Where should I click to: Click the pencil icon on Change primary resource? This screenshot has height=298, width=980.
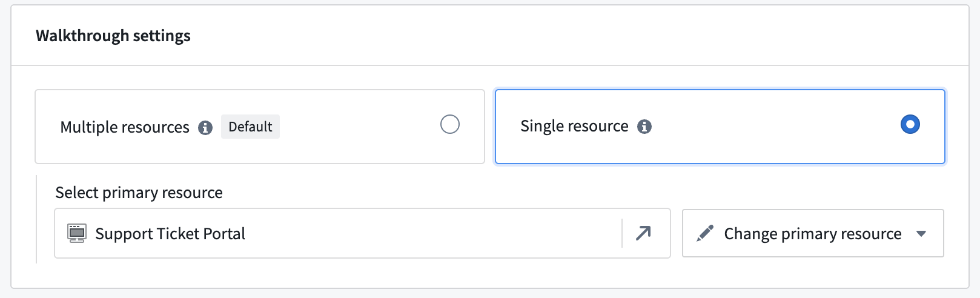coord(705,233)
